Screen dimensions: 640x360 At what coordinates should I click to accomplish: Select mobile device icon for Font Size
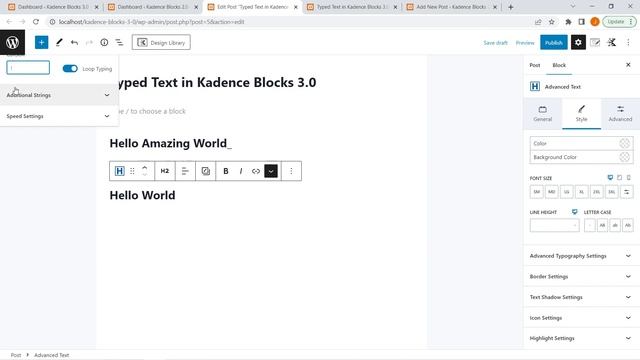point(629,178)
